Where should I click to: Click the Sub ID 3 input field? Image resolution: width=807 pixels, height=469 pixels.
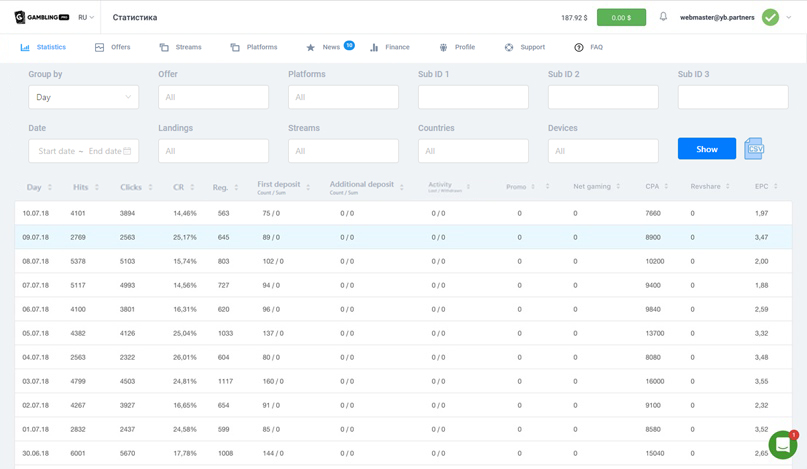click(733, 97)
